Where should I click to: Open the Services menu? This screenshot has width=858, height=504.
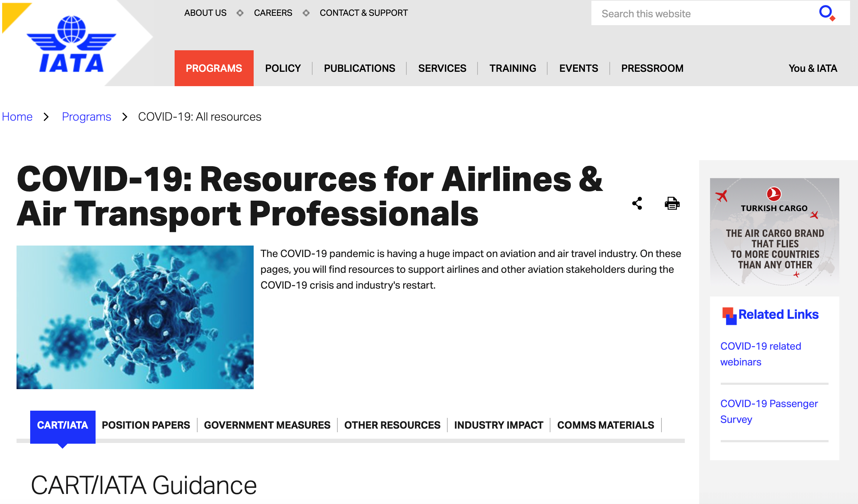click(x=442, y=68)
